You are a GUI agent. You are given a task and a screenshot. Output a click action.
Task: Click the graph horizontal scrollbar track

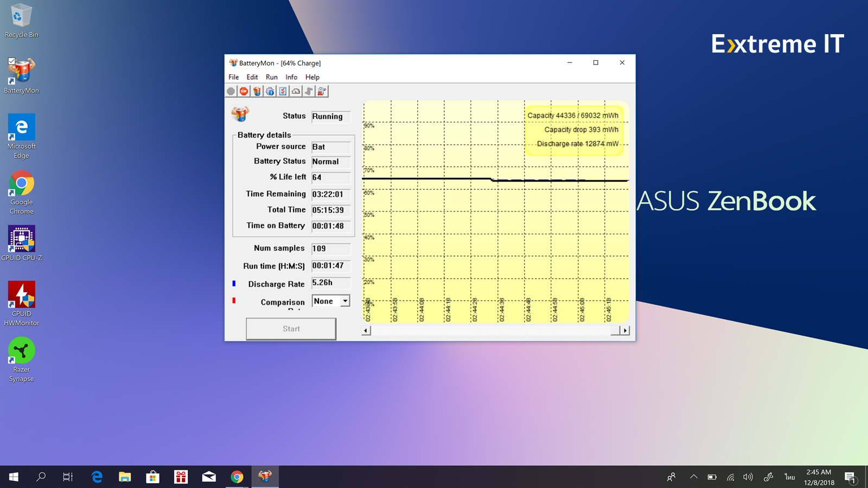(x=491, y=330)
